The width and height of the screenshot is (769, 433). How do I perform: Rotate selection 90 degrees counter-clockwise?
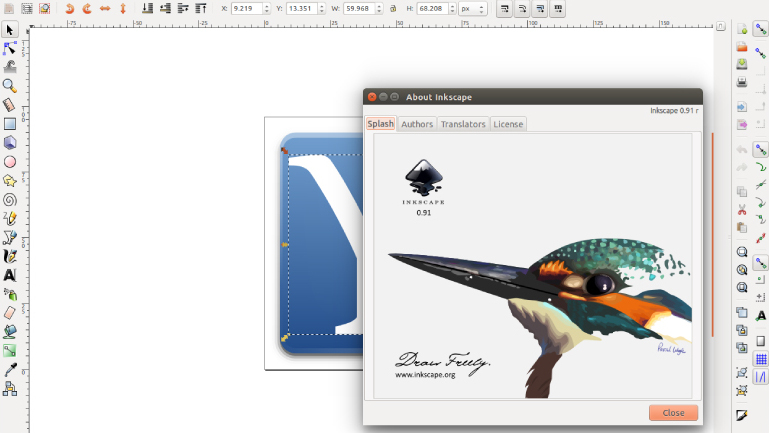(x=69, y=8)
